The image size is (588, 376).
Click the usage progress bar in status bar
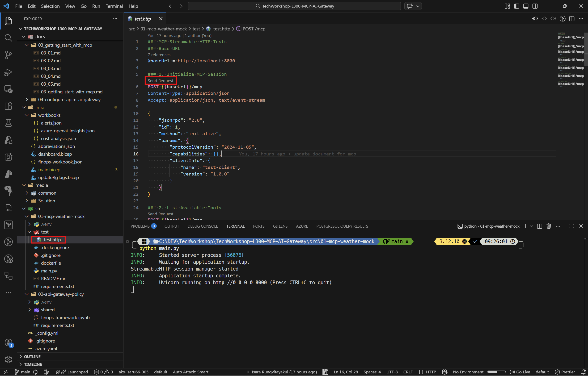coord(496,372)
